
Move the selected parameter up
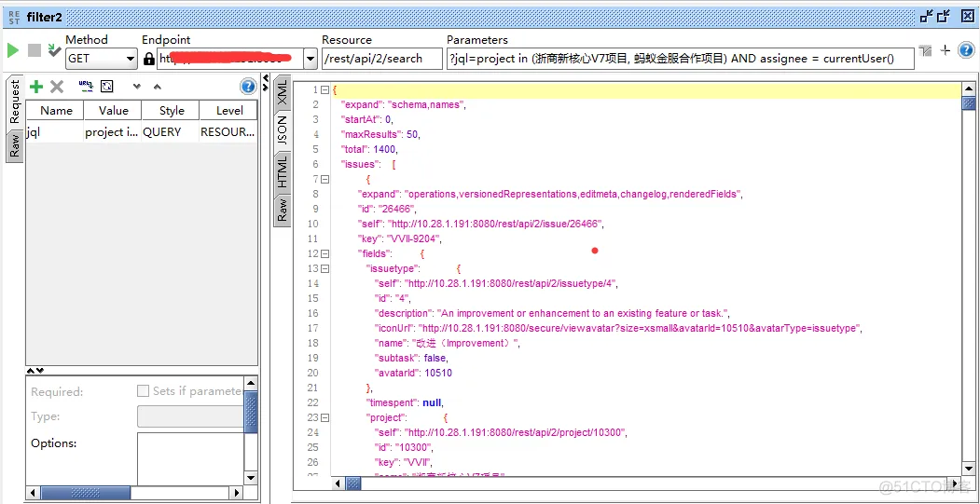tap(158, 87)
